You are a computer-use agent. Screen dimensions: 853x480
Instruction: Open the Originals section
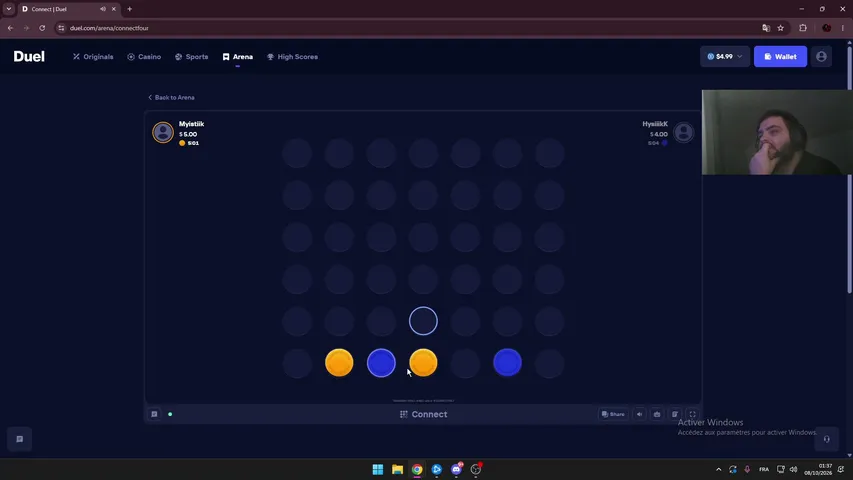point(93,57)
